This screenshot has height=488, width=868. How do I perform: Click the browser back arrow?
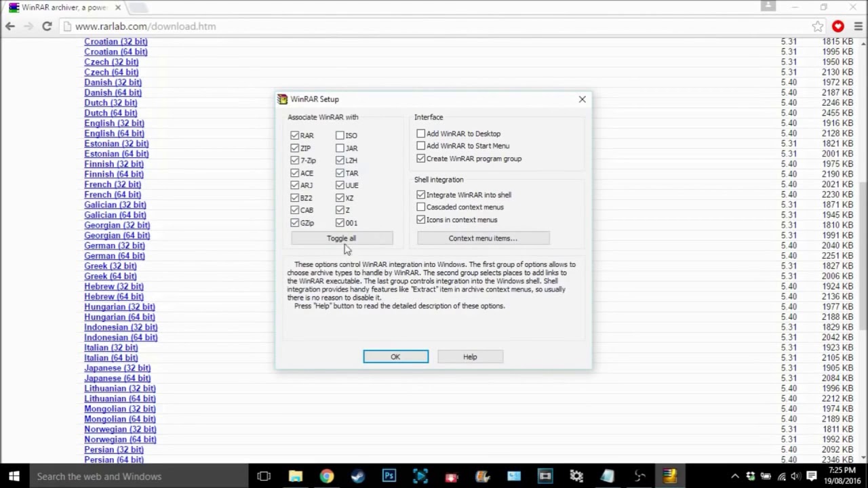(10, 26)
